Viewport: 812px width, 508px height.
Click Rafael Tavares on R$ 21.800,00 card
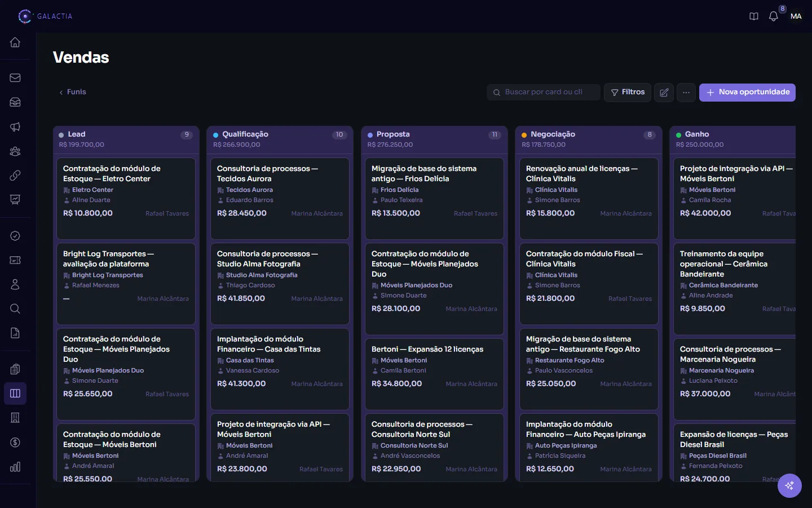[x=630, y=299]
